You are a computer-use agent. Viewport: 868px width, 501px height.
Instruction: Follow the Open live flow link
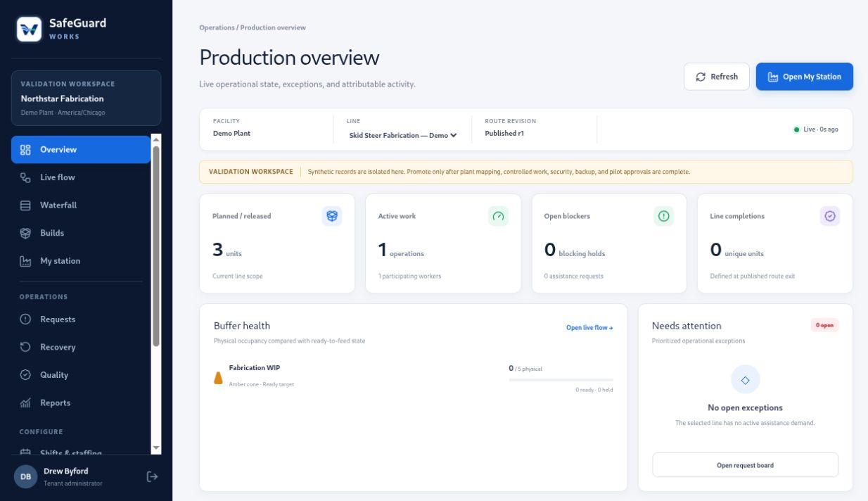[x=589, y=328]
